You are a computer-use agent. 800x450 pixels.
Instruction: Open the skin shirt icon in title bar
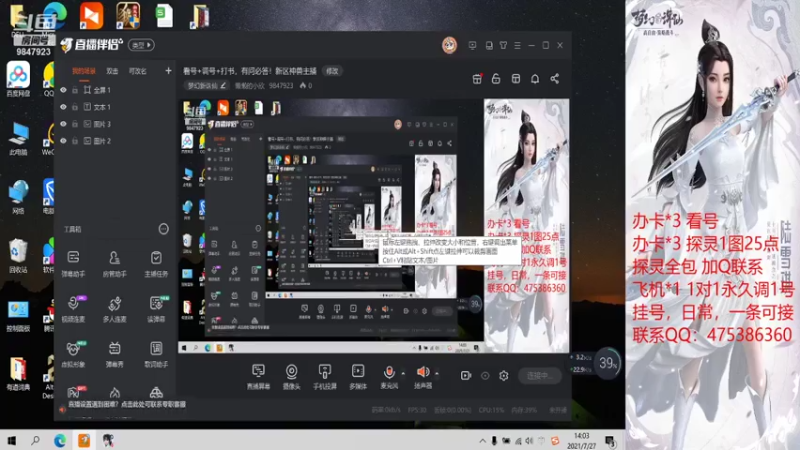(x=503, y=45)
